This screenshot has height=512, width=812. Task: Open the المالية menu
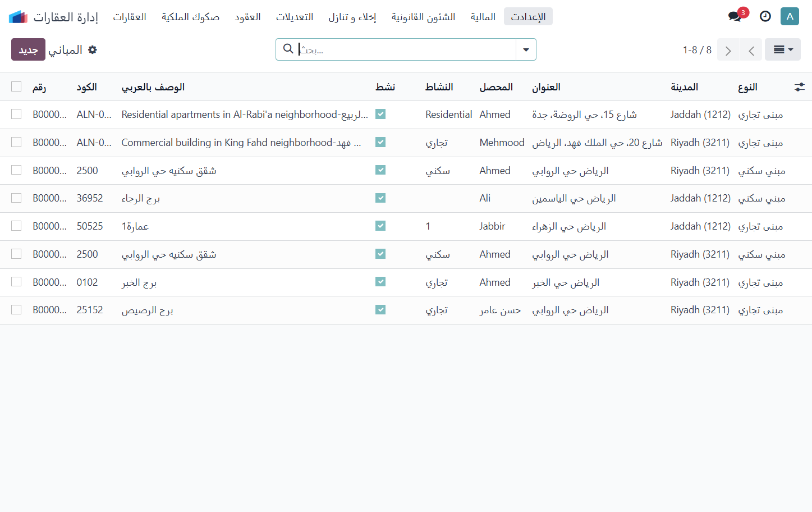tap(483, 17)
